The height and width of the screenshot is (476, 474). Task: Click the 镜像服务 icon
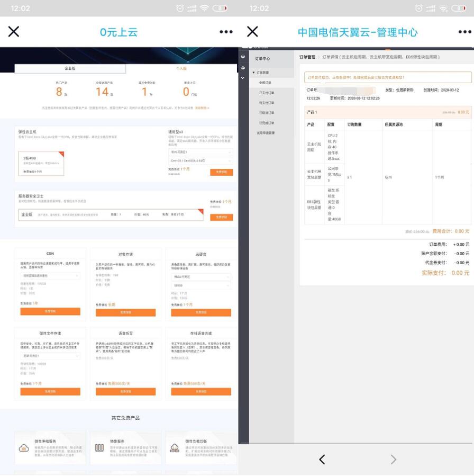pyautogui.click(x=99, y=448)
